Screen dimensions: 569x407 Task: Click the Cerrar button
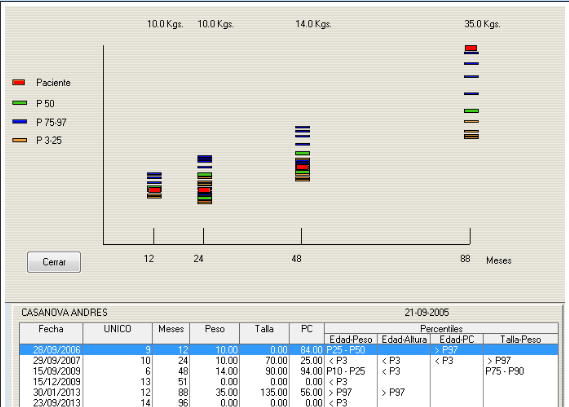pos(54,262)
